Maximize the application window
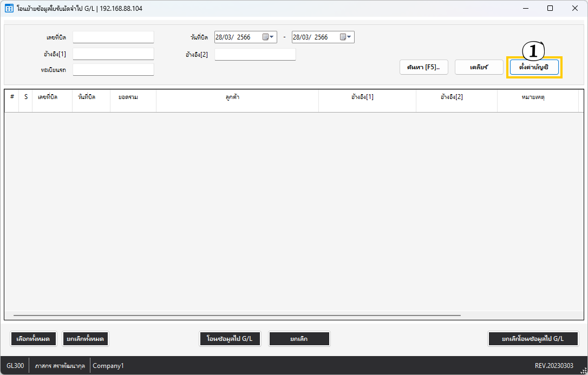The width and height of the screenshot is (588, 375). coord(550,9)
